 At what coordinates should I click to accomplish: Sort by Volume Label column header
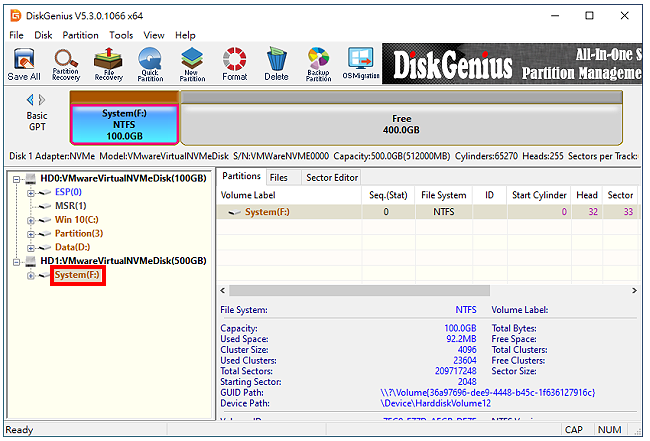pyautogui.click(x=289, y=195)
